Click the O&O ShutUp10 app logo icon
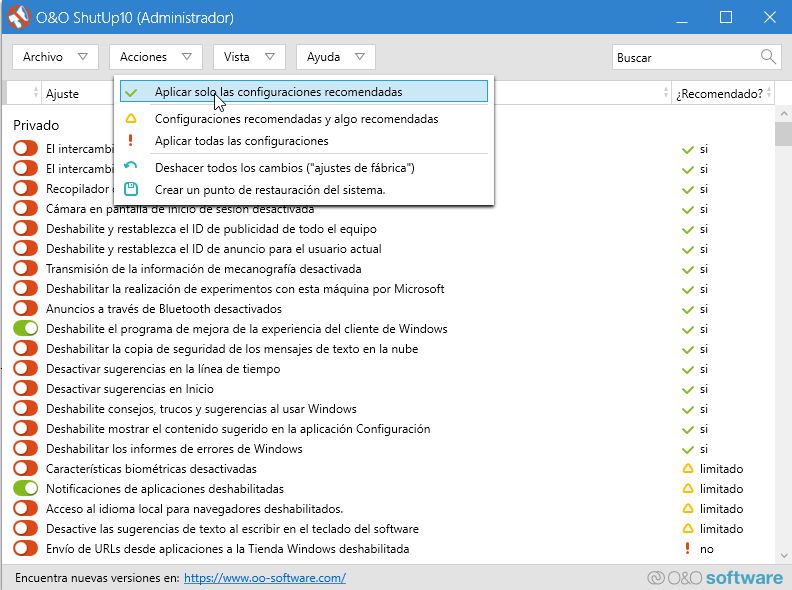The image size is (792, 590). [x=18, y=17]
